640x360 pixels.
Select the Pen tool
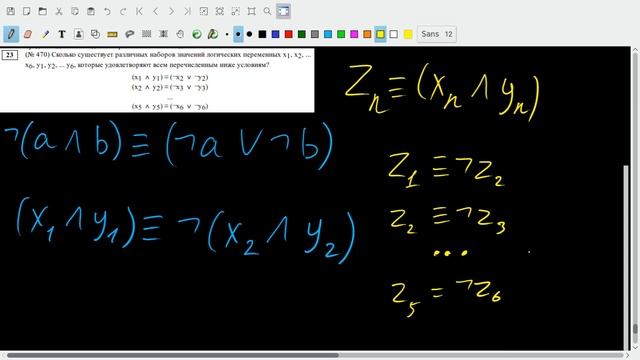11,34
